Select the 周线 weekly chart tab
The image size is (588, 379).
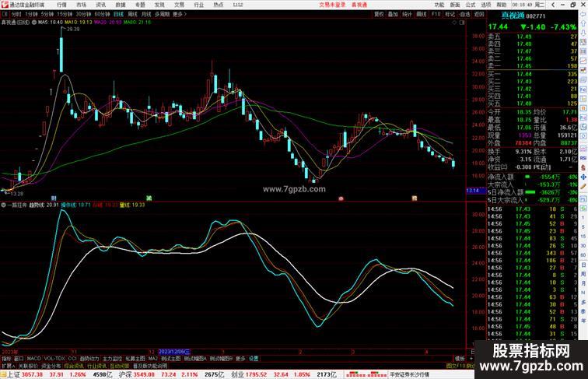pyautogui.click(x=133, y=14)
